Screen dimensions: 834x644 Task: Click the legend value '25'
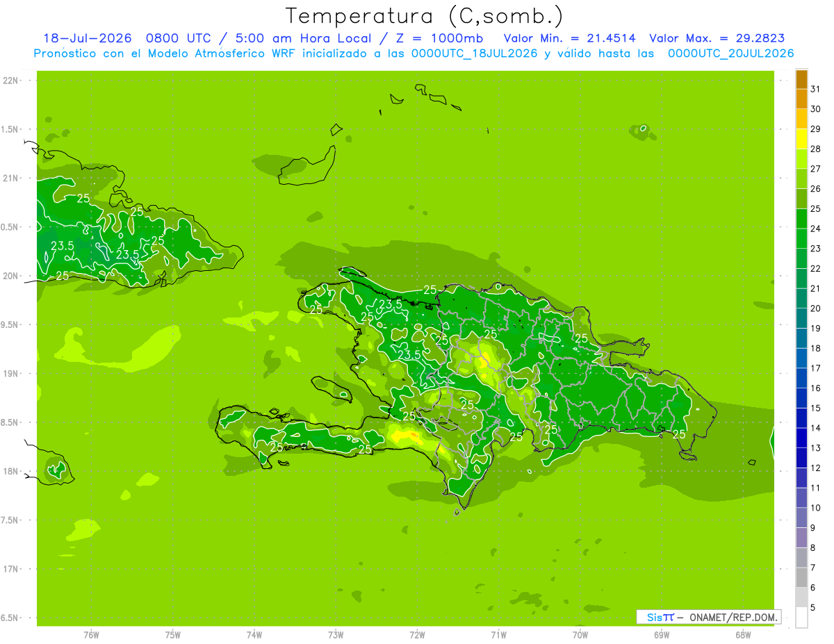pyautogui.click(x=815, y=208)
